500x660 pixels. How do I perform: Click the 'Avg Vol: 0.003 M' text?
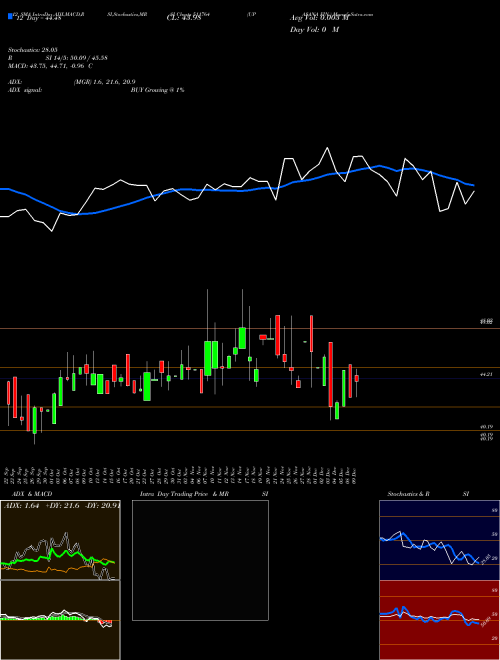[x=320, y=18]
